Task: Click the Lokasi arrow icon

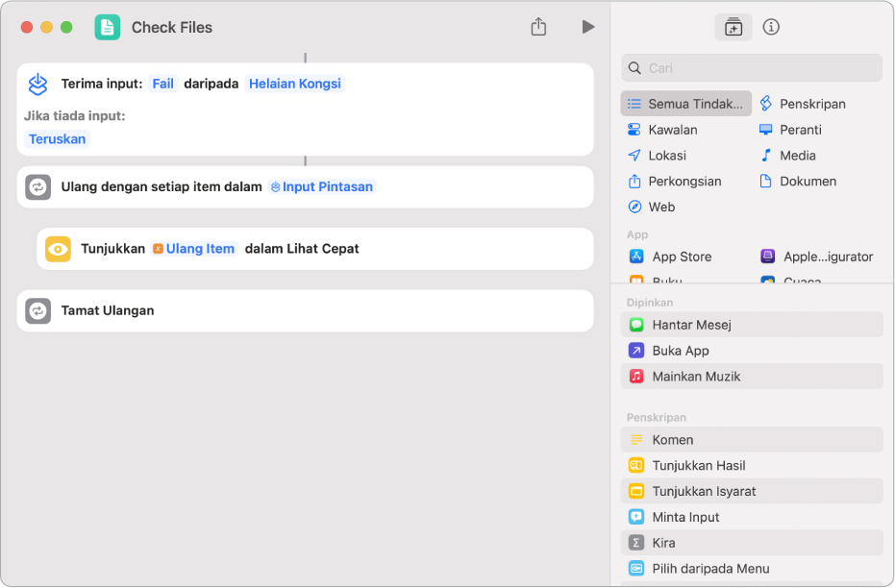Action: tap(634, 155)
